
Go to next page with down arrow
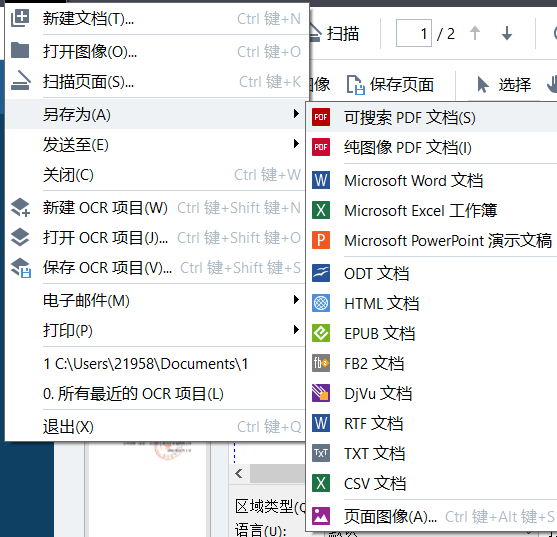pos(507,33)
